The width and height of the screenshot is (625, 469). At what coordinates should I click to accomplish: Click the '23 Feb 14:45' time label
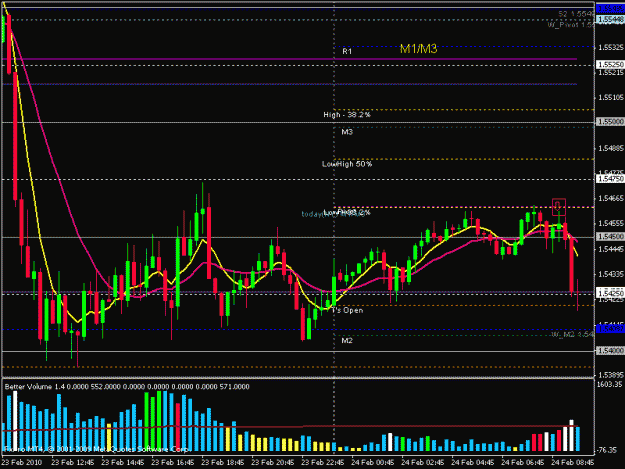[x=123, y=462]
